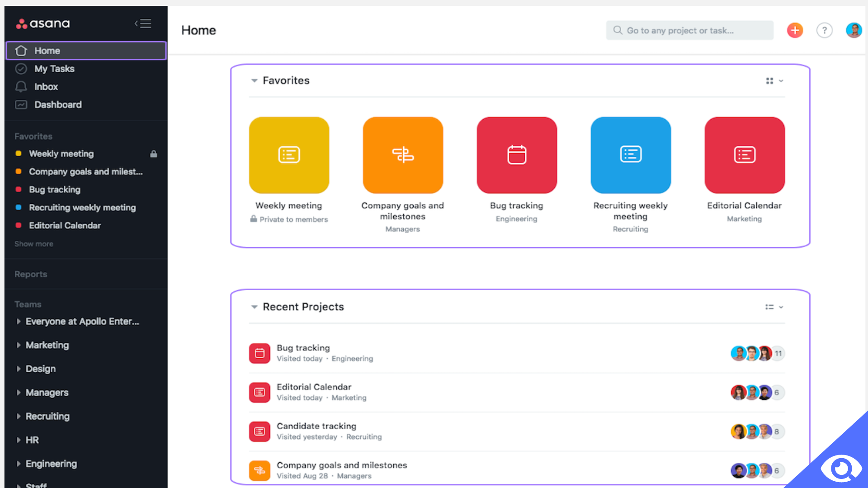The height and width of the screenshot is (488, 868).
Task: Expand the Recruiting team
Action: pyautogui.click(x=19, y=416)
